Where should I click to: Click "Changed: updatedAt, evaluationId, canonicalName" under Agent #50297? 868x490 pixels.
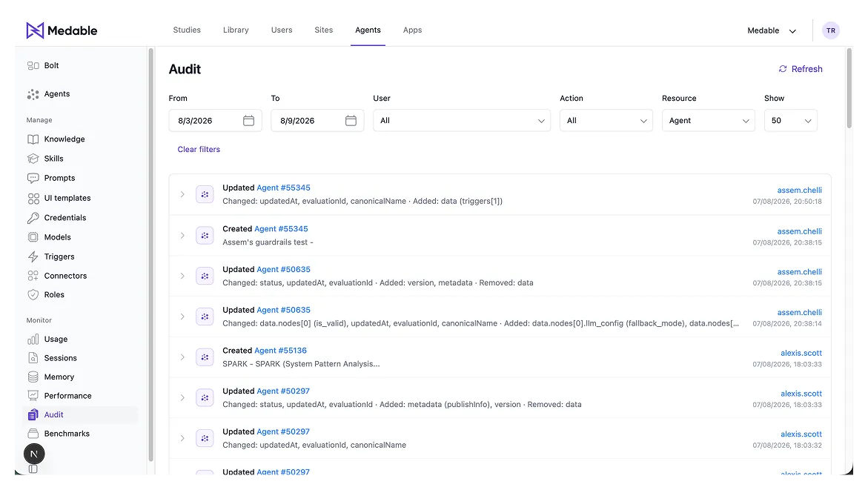click(x=314, y=446)
